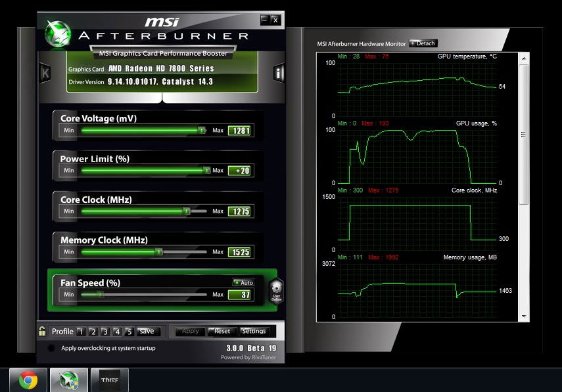Click the Memory Clock 1525 value box
The width and height of the screenshot is (562, 392).
241,252
